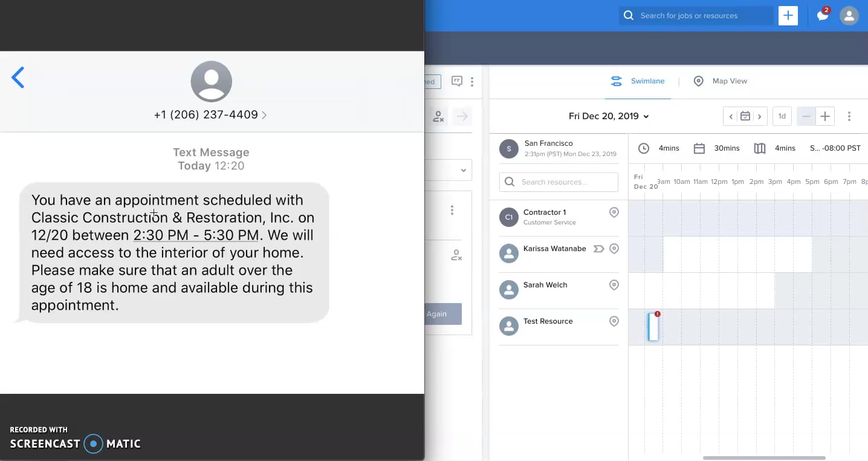
Task: Open the kebab menu beside the comment icon
Action: coord(472,81)
